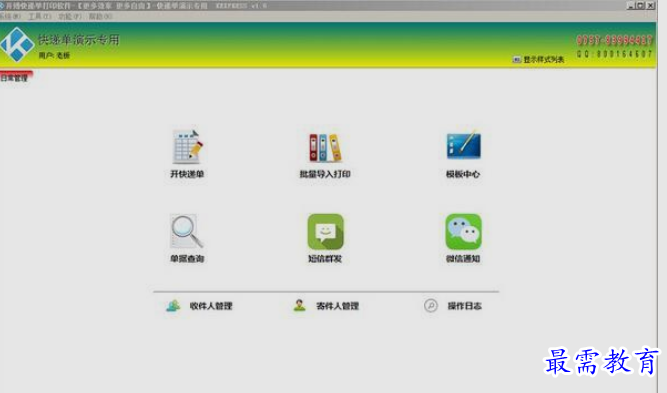Click the 显示样式列表 link
The height and width of the screenshot is (393, 667).
click(x=544, y=60)
